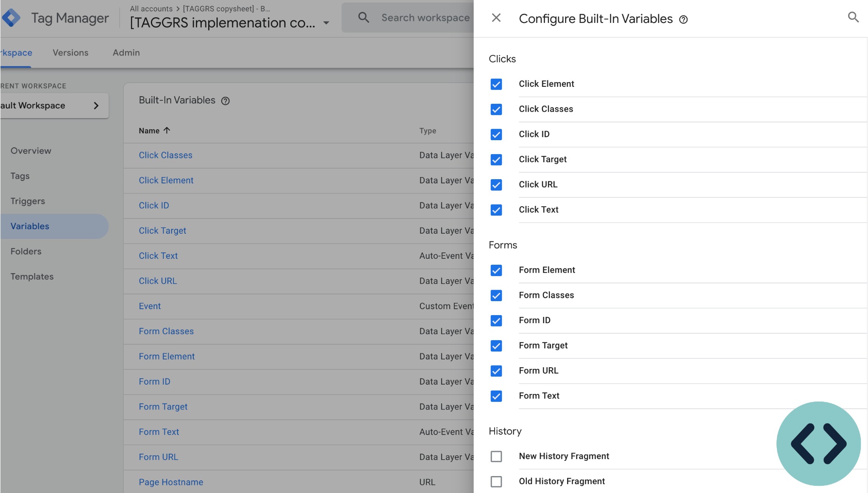Close the Configure Built-In Variables panel
The width and height of the screenshot is (868, 493).
coord(496,18)
